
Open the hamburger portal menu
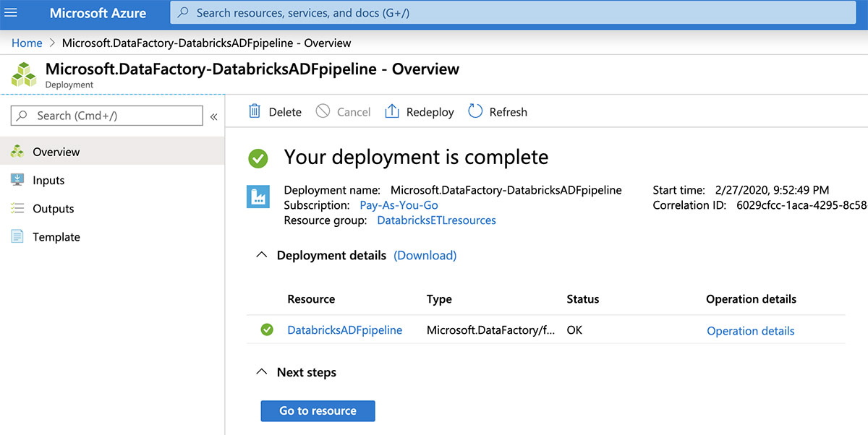(11, 13)
